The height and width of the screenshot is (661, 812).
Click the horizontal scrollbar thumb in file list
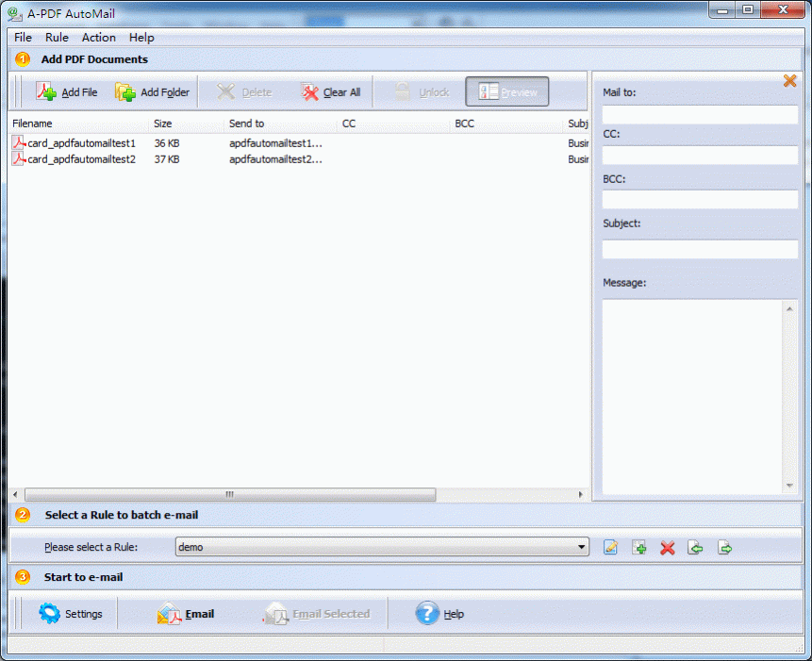point(230,494)
